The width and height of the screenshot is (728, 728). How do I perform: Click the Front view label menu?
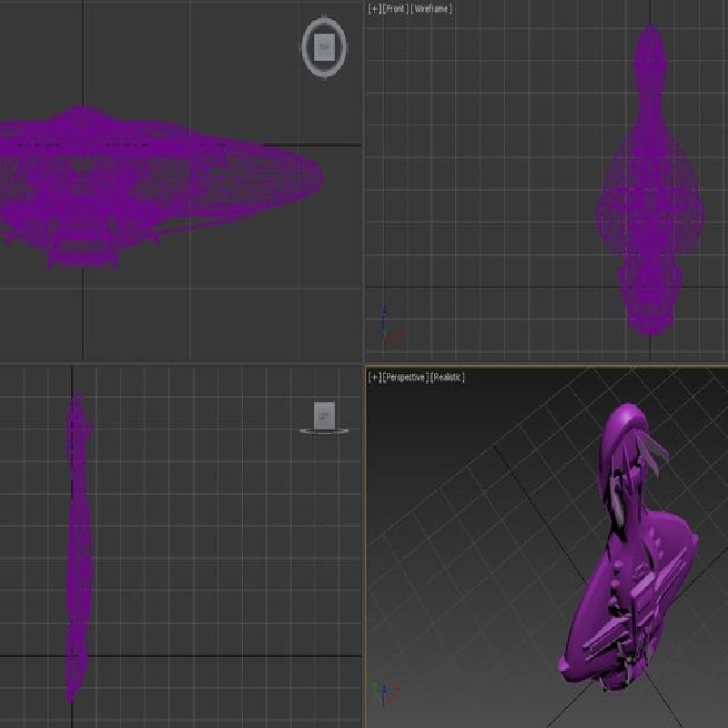tap(396, 9)
